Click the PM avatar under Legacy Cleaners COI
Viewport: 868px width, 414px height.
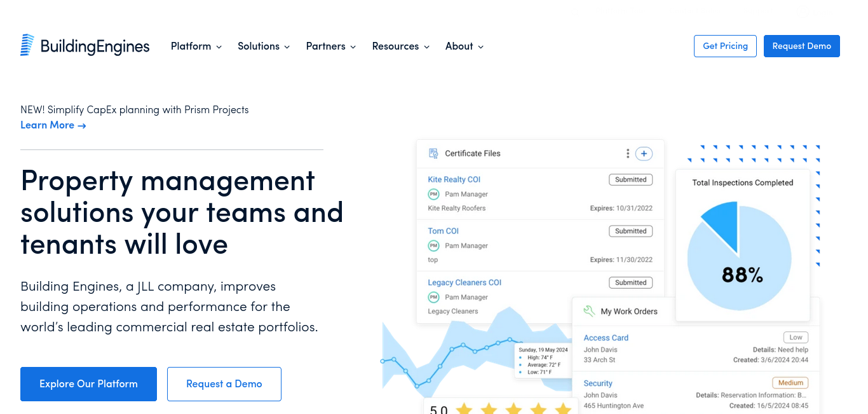(433, 297)
